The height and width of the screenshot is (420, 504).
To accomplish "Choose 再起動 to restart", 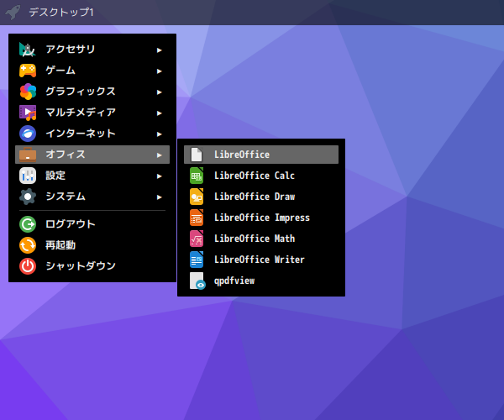I will click(92, 245).
